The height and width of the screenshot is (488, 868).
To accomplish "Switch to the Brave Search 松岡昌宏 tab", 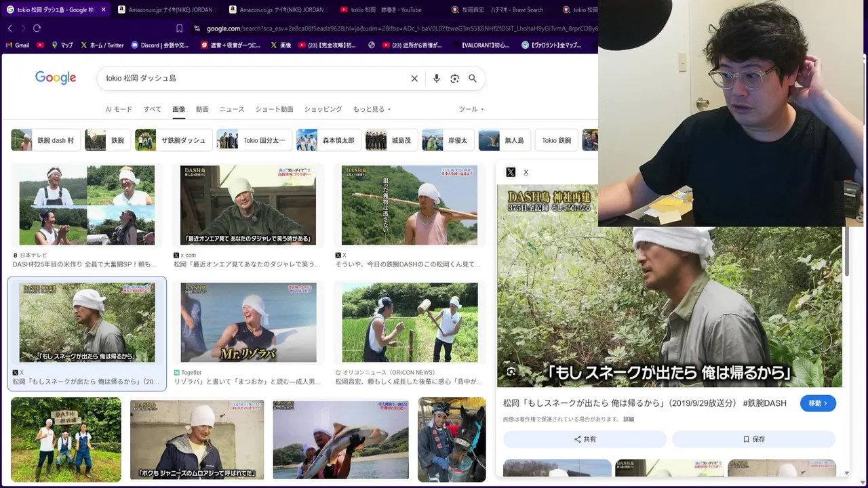I will [x=502, y=9].
